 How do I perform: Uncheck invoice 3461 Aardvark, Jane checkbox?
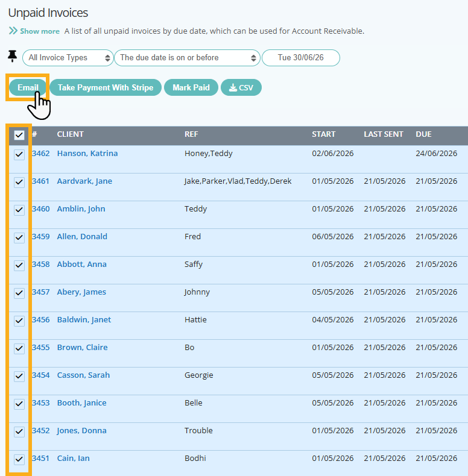coord(19,182)
